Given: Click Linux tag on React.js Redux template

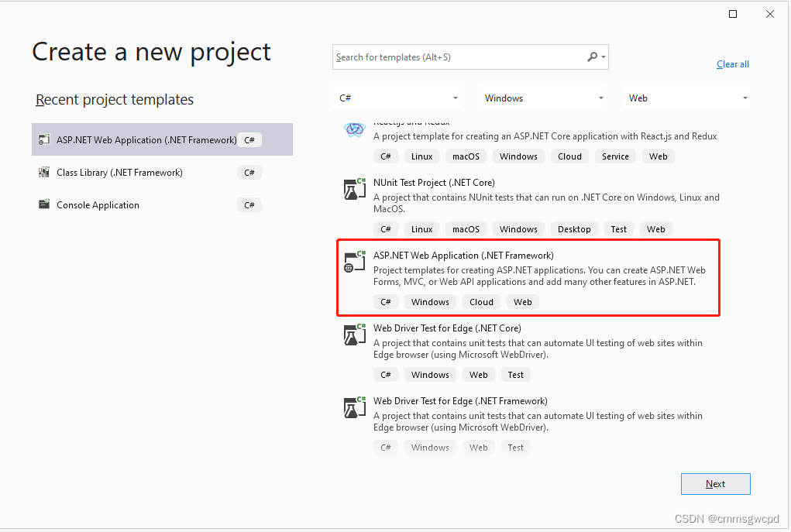Looking at the screenshot, I should tap(421, 156).
